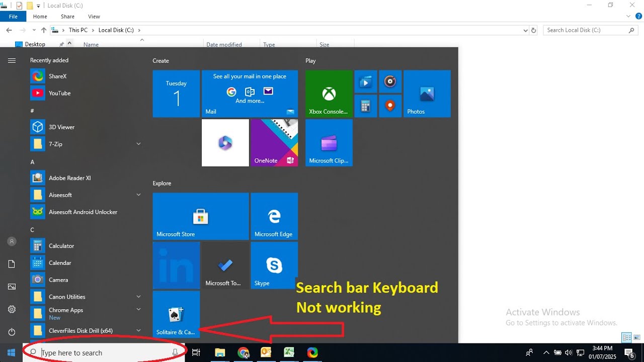Screen dimensions: 644x362
Task: Switch to the Home ribbon tab
Action: point(40,17)
